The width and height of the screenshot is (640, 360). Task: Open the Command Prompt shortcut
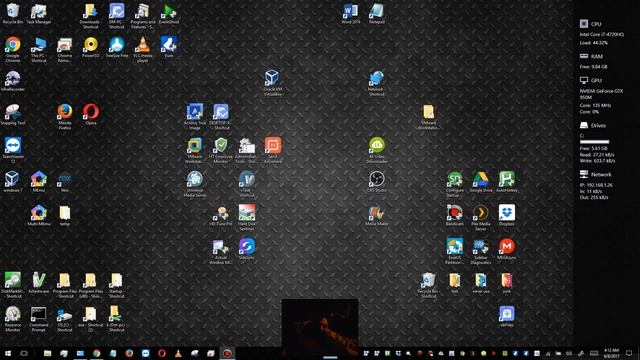coord(38,319)
